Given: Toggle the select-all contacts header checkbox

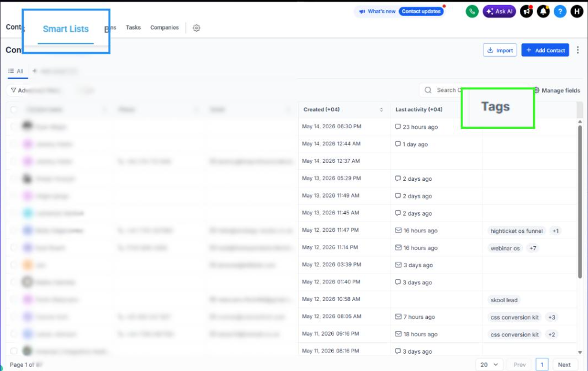Looking at the screenshot, I should (x=14, y=109).
